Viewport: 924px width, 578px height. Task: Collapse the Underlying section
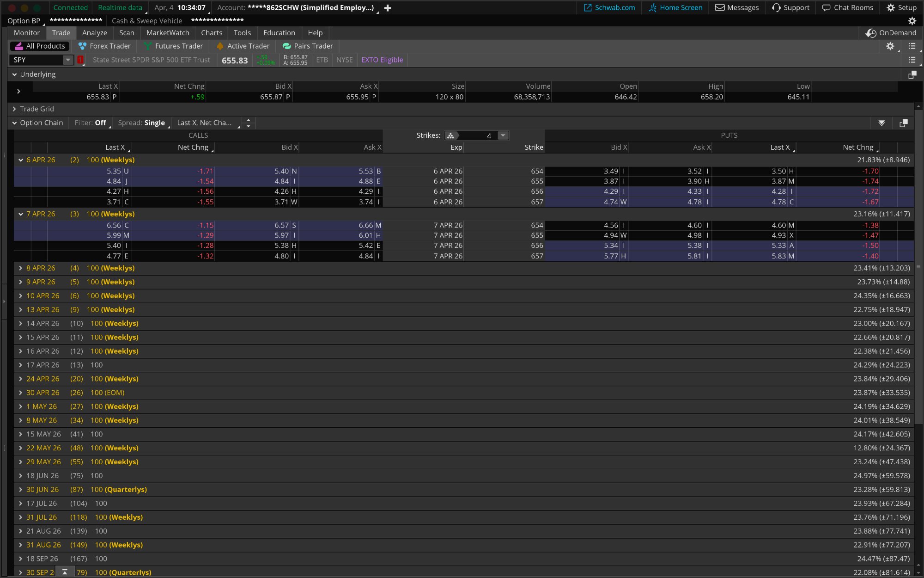[x=14, y=74]
